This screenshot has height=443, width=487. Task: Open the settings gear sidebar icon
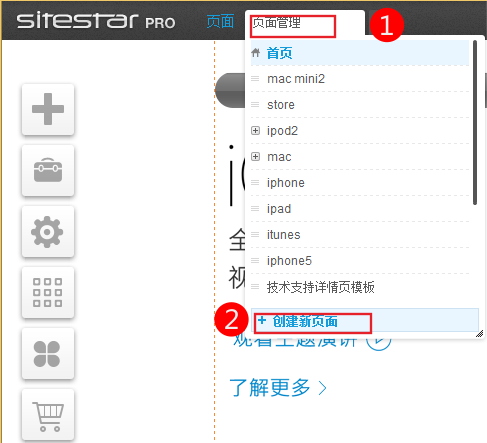(48, 231)
